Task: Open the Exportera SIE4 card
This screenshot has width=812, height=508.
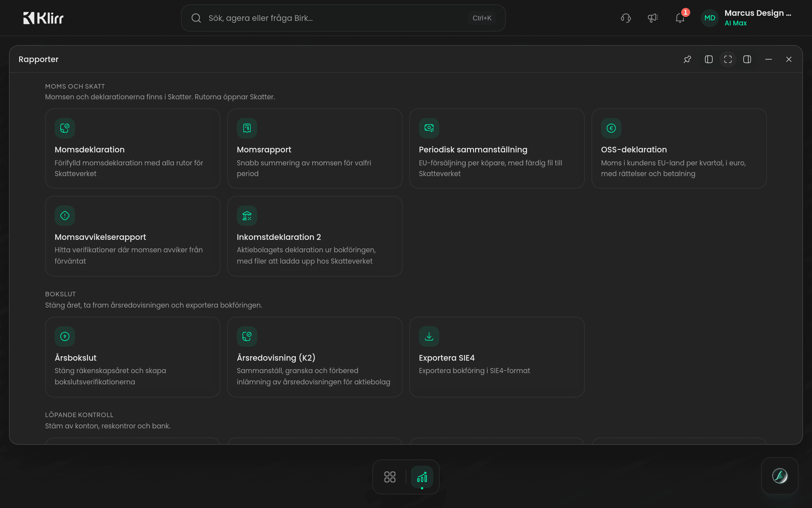Action: click(497, 357)
